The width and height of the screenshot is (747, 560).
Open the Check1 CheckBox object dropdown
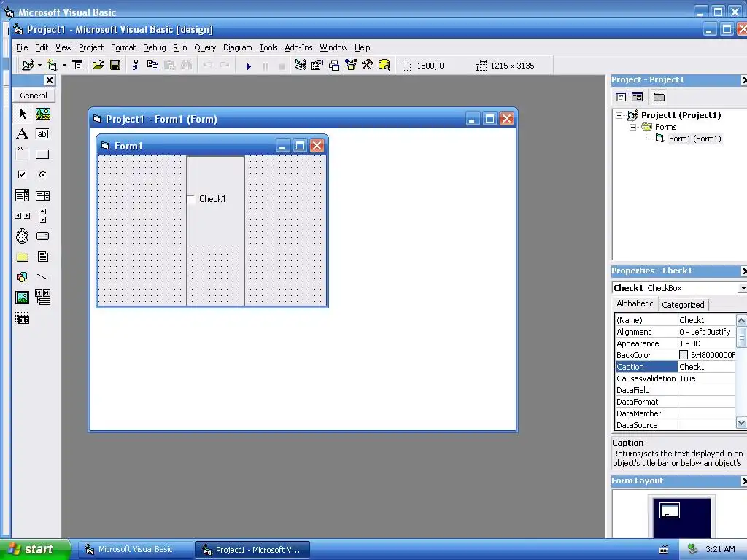point(742,288)
